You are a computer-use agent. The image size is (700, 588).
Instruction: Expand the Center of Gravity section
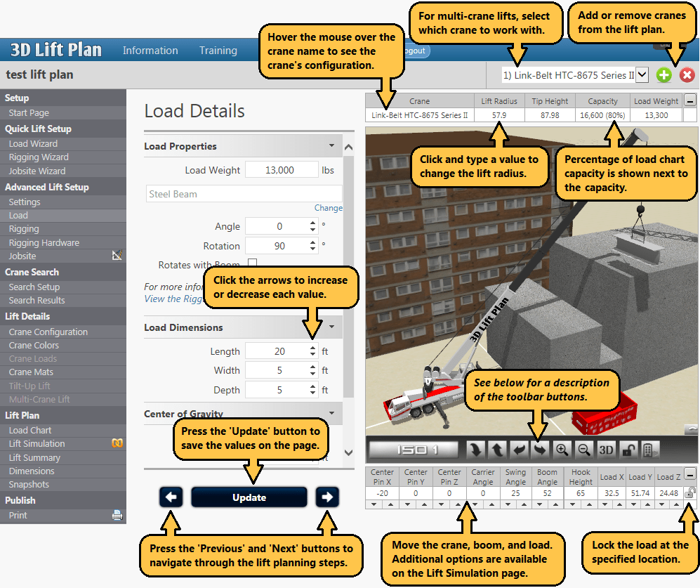pos(331,414)
